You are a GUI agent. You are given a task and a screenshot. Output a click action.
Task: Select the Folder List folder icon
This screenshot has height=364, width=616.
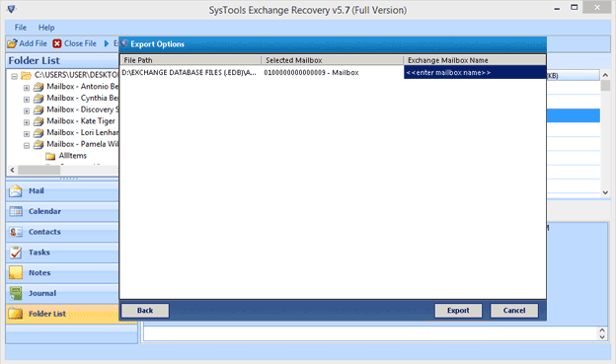[x=16, y=314]
